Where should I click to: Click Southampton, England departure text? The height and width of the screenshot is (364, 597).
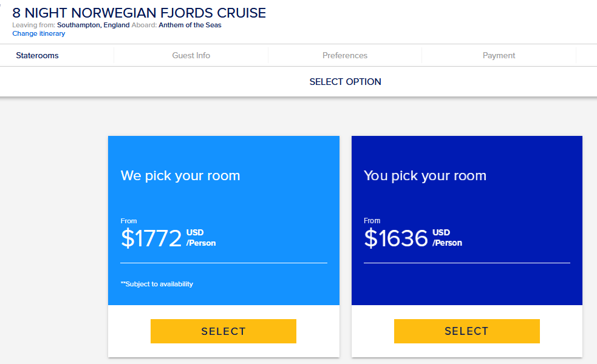(94, 25)
